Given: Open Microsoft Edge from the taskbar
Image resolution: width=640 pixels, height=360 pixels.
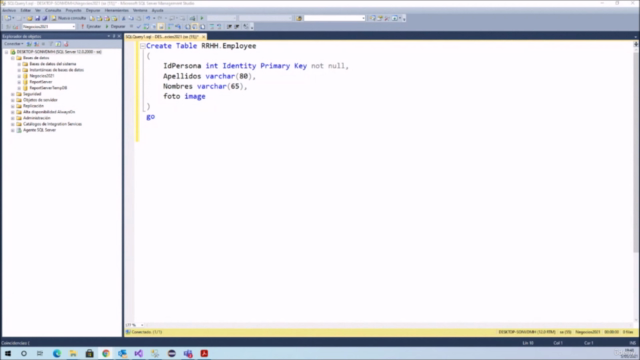Looking at the screenshot, I should pyautogui.click(x=57, y=353).
